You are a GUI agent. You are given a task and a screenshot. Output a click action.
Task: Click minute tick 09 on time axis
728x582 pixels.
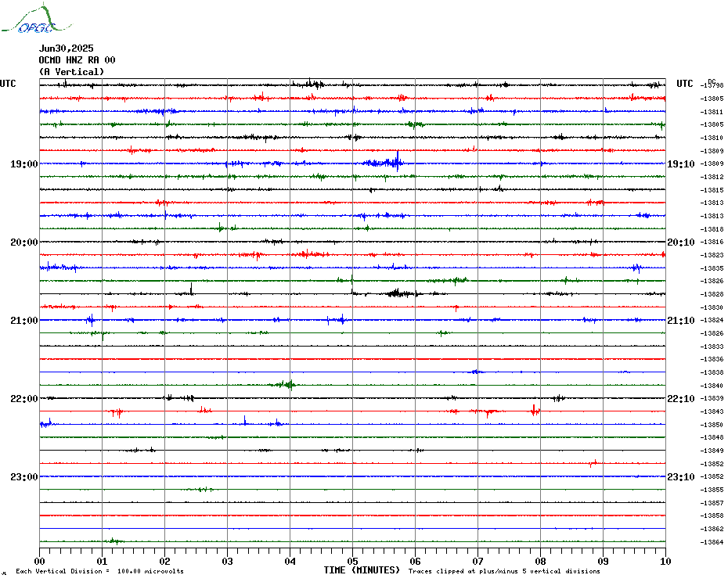tap(603, 561)
